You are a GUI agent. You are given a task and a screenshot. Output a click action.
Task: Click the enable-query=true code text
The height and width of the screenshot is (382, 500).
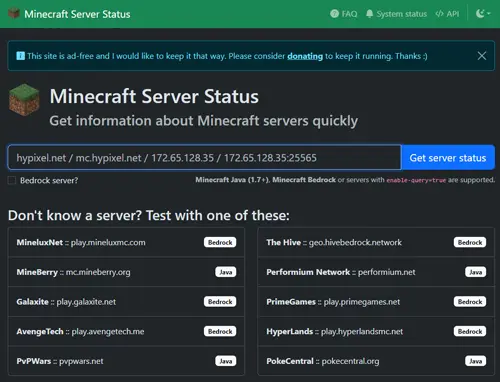(x=416, y=180)
